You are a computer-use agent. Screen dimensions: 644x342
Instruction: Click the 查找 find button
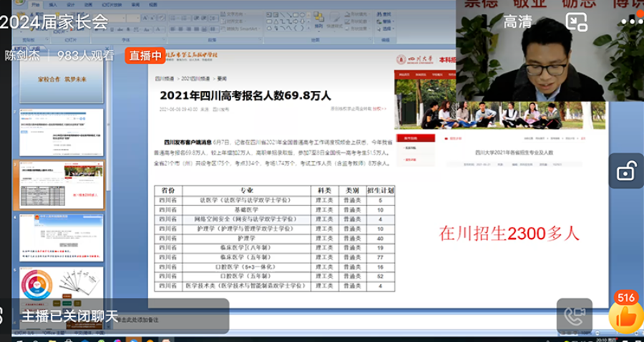pyautogui.click(x=385, y=14)
